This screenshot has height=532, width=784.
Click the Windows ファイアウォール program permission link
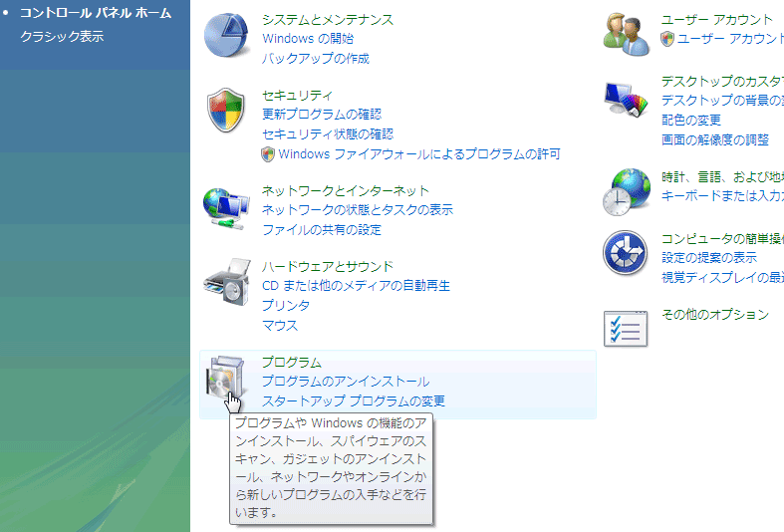click(x=418, y=154)
